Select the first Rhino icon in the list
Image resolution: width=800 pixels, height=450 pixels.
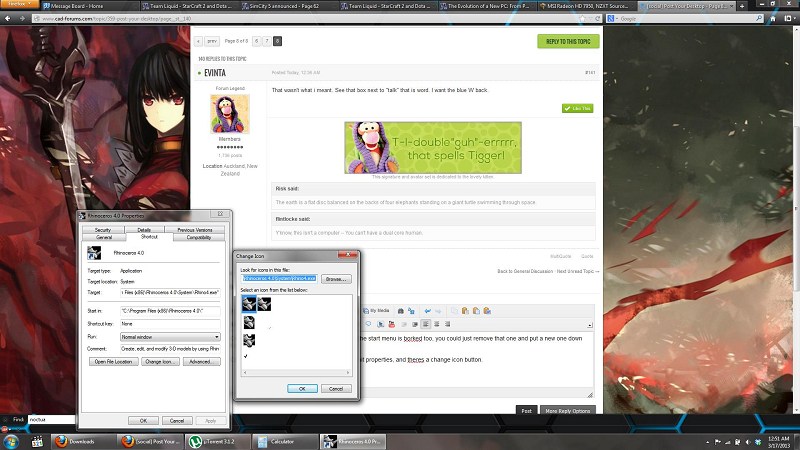247,303
